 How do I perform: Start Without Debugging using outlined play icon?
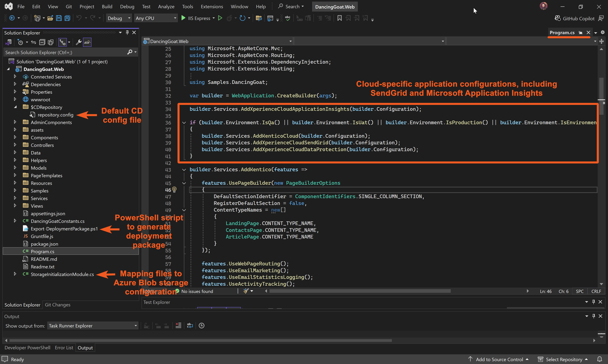tap(220, 18)
